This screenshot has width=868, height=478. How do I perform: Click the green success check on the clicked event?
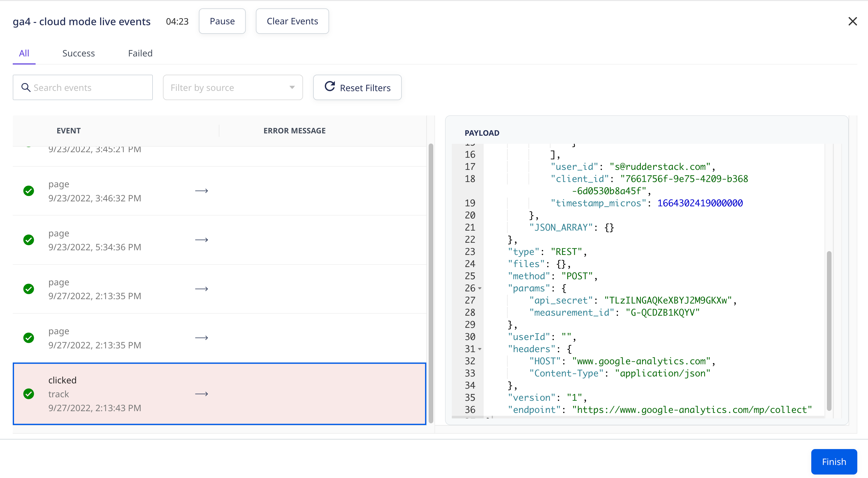[x=29, y=394]
